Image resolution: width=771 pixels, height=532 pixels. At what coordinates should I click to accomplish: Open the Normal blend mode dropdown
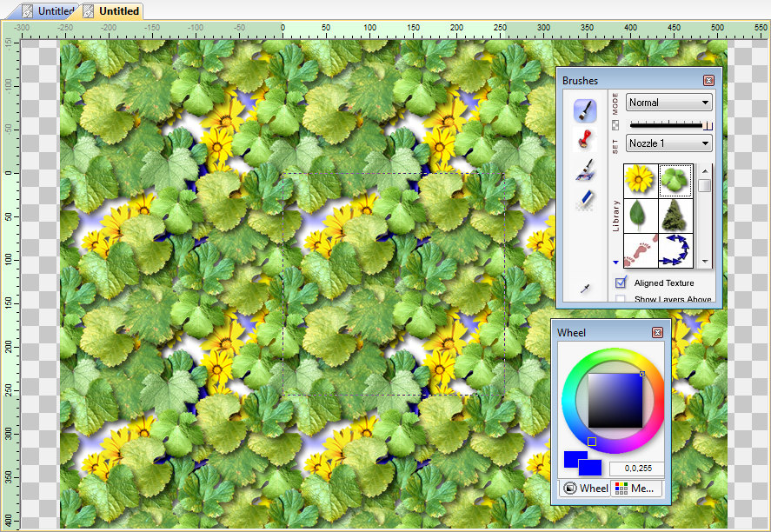pyautogui.click(x=668, y=103)
